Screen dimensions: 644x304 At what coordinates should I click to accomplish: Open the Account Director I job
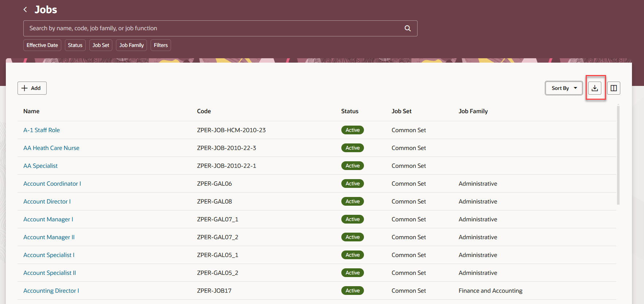tap(47, 201)
